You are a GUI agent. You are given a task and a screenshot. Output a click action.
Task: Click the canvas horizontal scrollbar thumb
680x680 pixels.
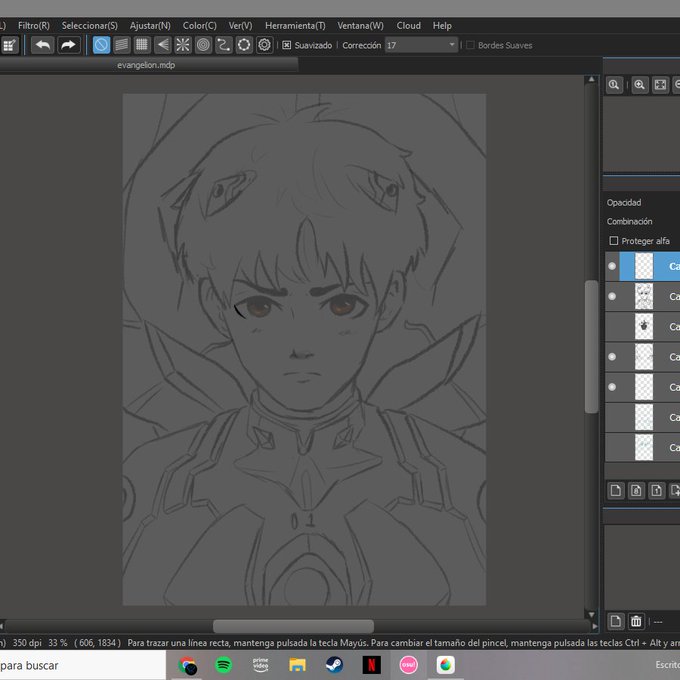coord(293,626)
